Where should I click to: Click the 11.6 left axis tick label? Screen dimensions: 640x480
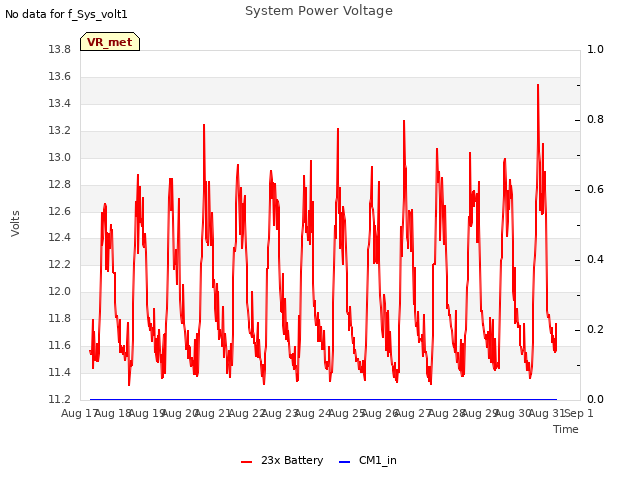pyautogui.click(x=60, y=345)
